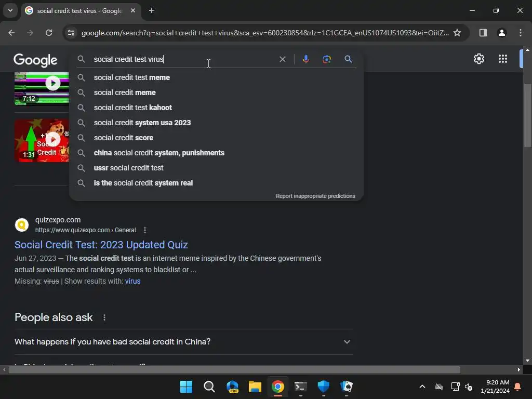Click the quizexpo.com URL breadcrumb
The height and width of the screenshot is (399, 532).
[86, 230]
